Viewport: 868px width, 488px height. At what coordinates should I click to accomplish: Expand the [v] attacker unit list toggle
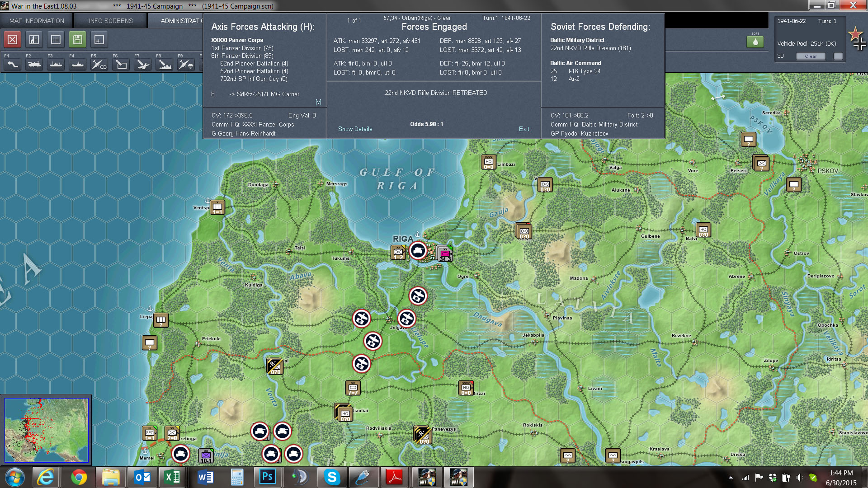[x=318, y=102]
